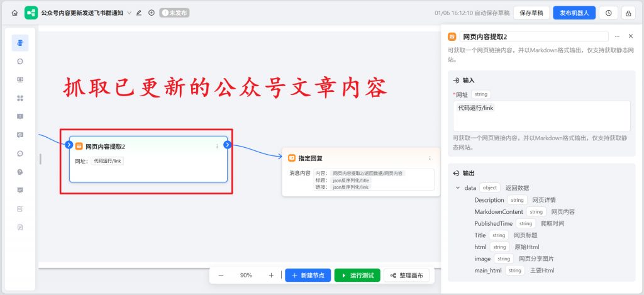Open three-dot menu on 网页内容提取2 node
The height and width of the screenshot is (295, 644).
pos(217,147)
